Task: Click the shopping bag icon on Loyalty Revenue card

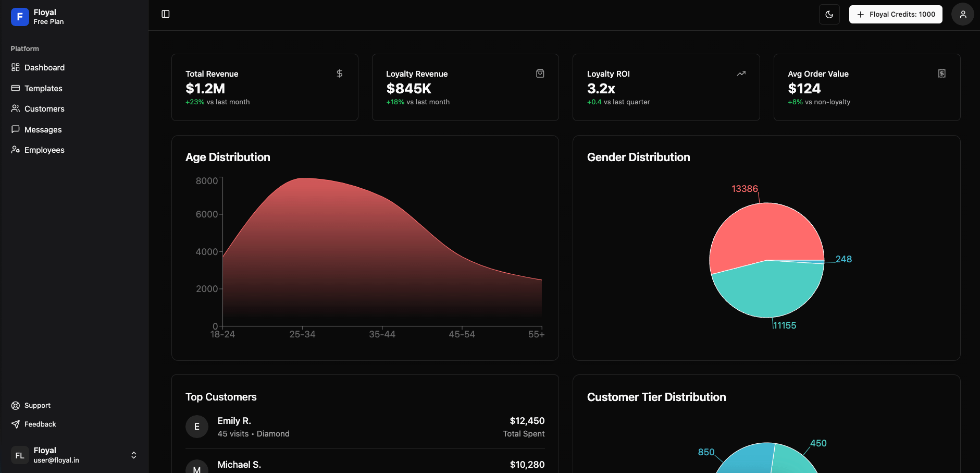Action: coord(540,73)
